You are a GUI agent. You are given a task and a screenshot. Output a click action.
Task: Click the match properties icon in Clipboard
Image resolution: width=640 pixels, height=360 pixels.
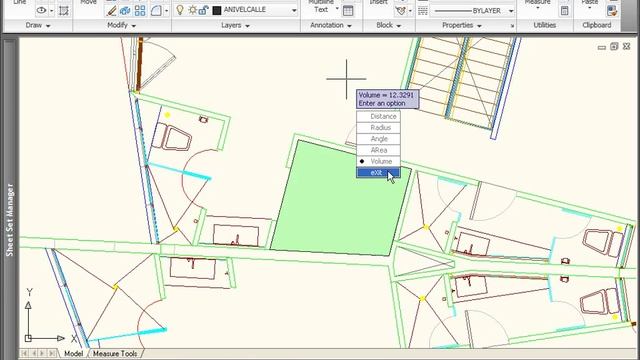tap(612, 11)
